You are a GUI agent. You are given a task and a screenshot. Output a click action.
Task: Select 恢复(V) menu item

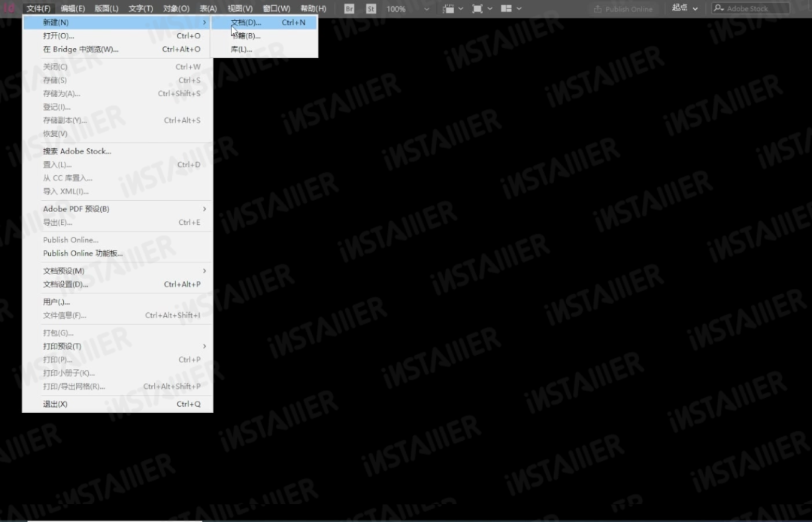click(117, 134)
